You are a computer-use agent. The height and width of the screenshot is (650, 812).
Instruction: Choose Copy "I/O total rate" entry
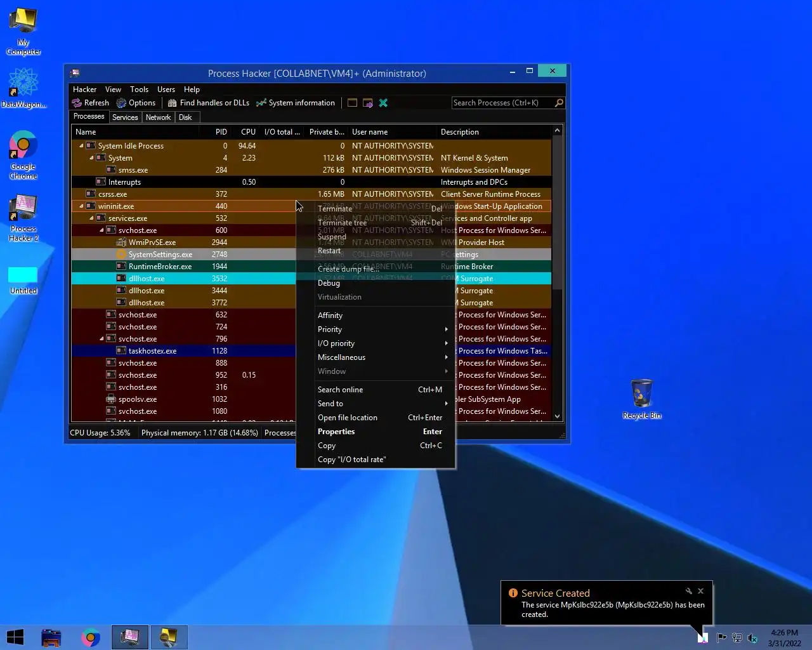376,460
